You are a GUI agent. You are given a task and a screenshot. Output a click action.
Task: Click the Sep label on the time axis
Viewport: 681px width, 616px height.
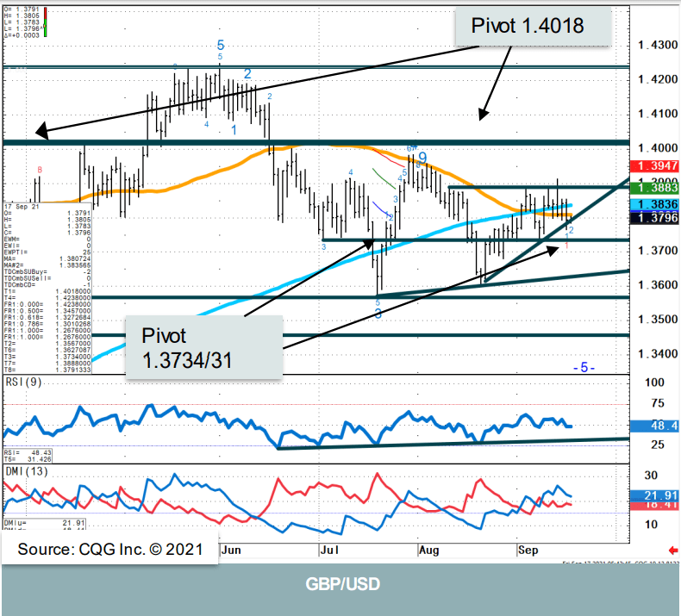[x=528, y=548]
